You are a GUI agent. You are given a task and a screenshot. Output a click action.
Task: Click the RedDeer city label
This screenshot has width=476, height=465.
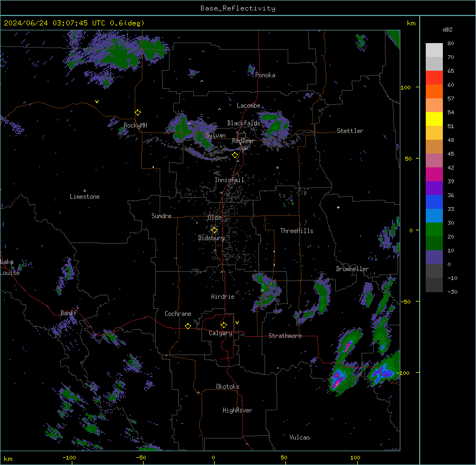(x=243, y=141)
